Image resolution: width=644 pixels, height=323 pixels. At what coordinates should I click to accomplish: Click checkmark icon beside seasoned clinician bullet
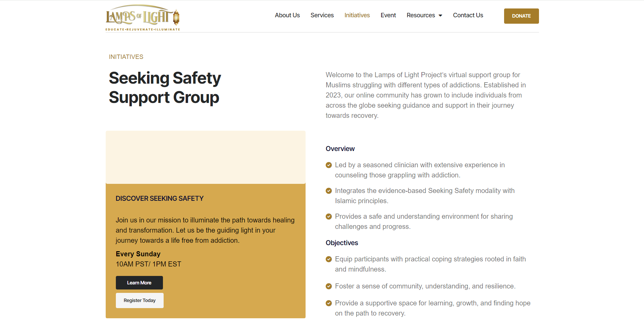pos(329,165)
